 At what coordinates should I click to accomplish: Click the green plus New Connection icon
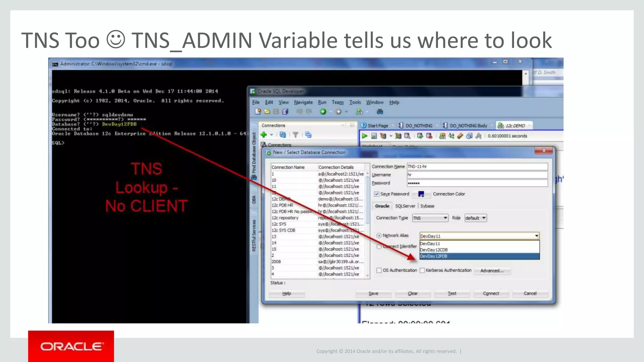264,135
